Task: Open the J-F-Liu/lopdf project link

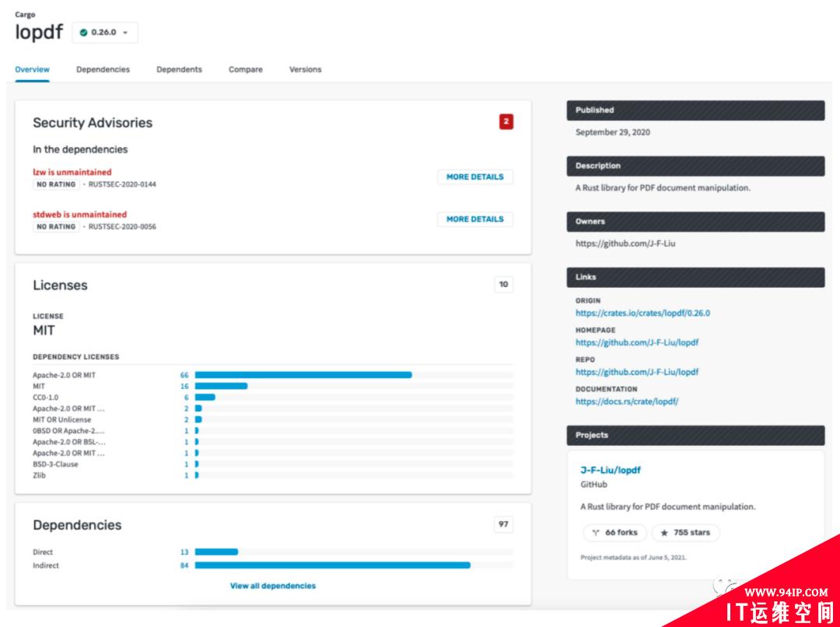Action: tap(611, 470)
